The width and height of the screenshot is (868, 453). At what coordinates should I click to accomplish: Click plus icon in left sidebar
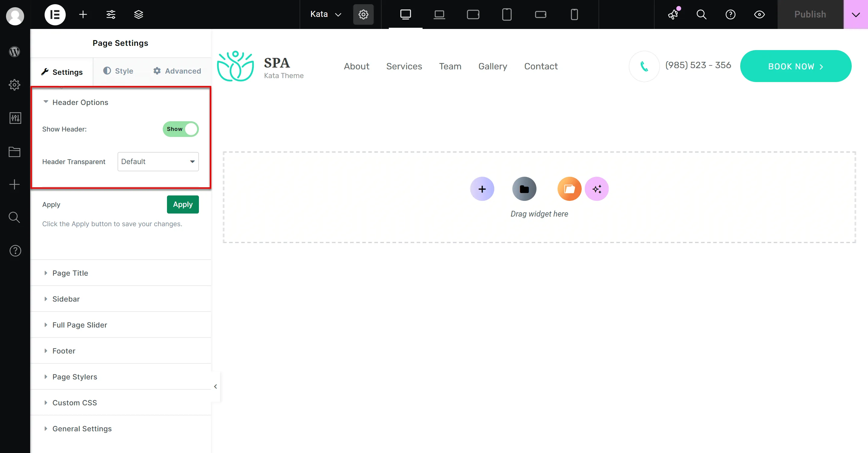pos(14,185)
